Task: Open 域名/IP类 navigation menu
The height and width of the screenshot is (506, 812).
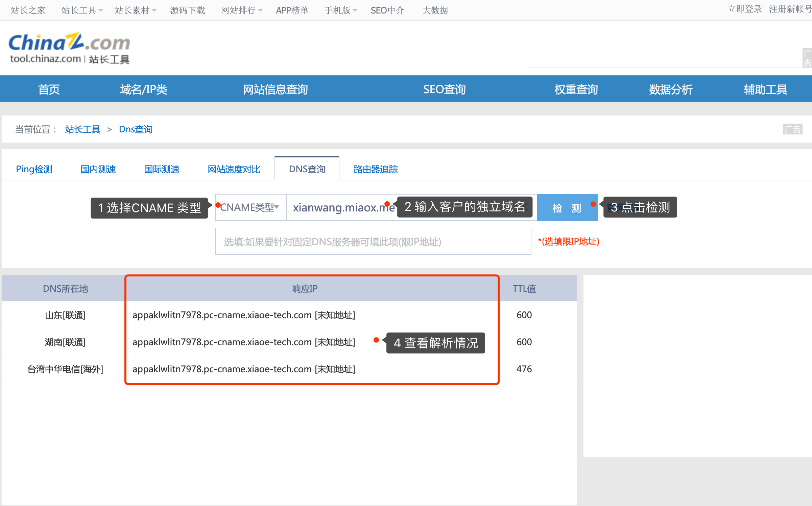Action: [144, 90]
